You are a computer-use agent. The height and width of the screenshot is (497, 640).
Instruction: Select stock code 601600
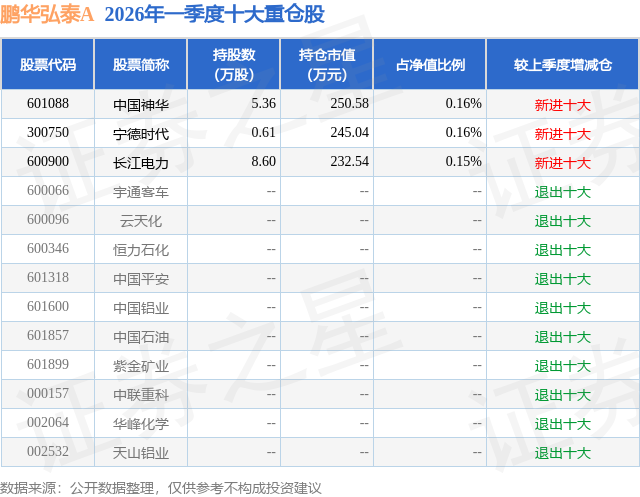tap(48, 306)
